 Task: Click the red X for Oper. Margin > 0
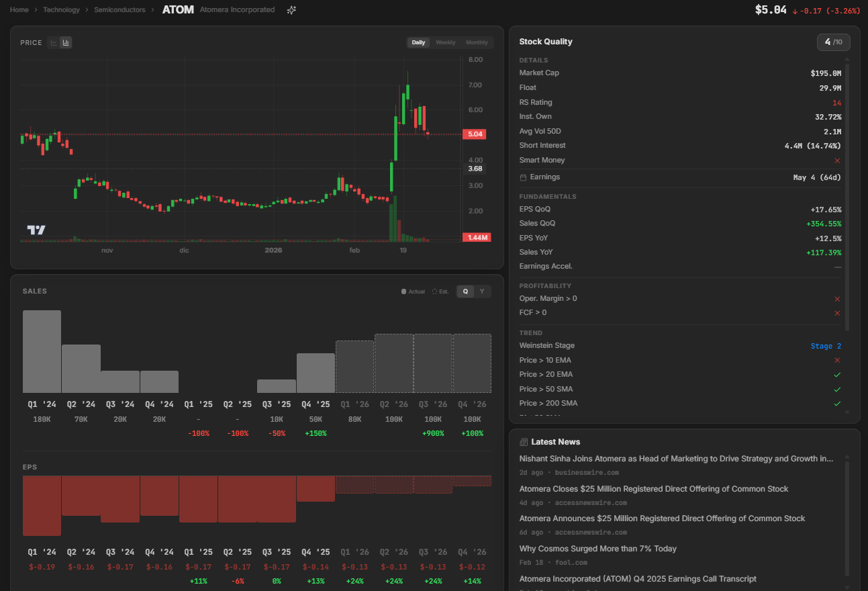[x=837, y=299]
